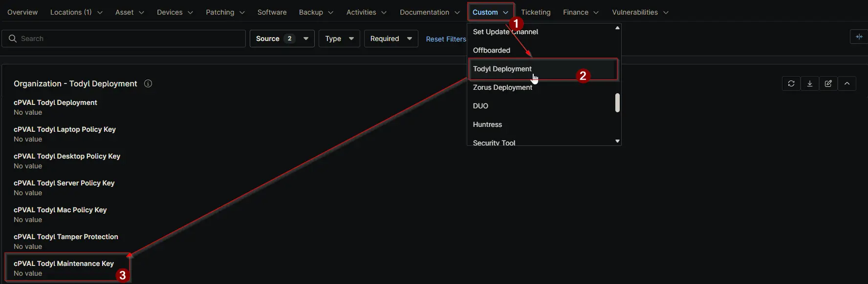Expand the Asset menu
The height and width of the screenshot is (284, 868).
(x=130, y=12)
